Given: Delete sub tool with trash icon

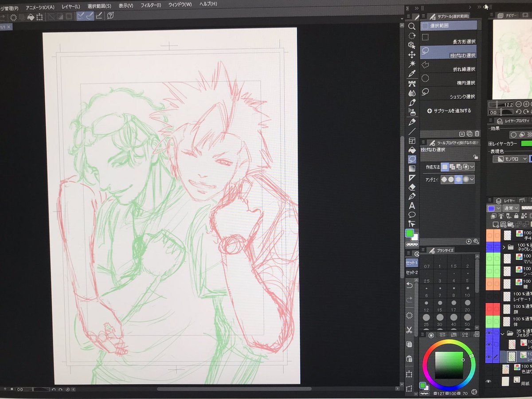Looking at the screenshot, I should (x=477, y=133).
